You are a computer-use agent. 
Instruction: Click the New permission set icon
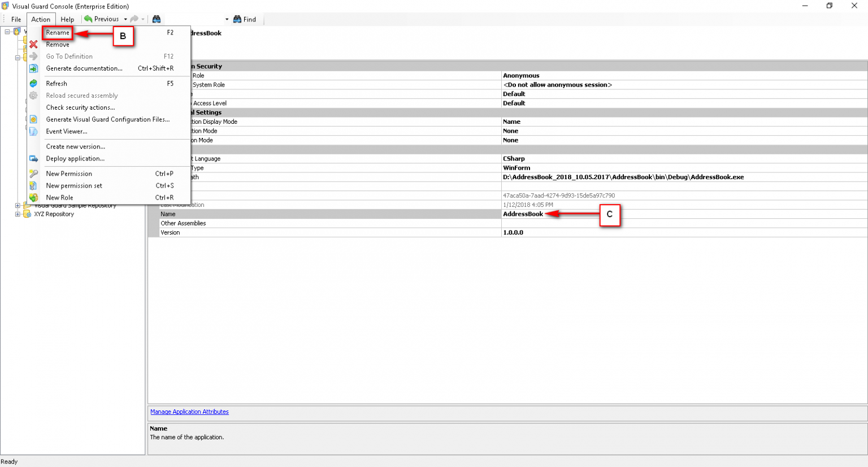(x=33, y=185)
